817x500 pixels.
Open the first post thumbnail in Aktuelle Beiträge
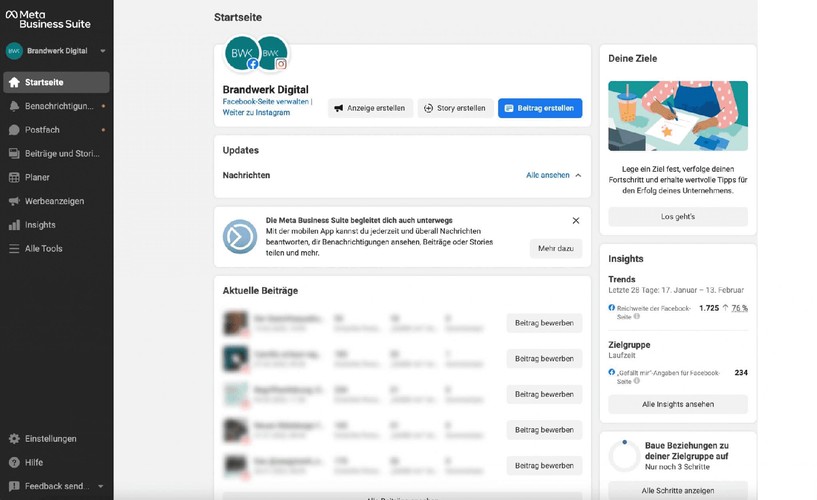click(x=236, y=323)
